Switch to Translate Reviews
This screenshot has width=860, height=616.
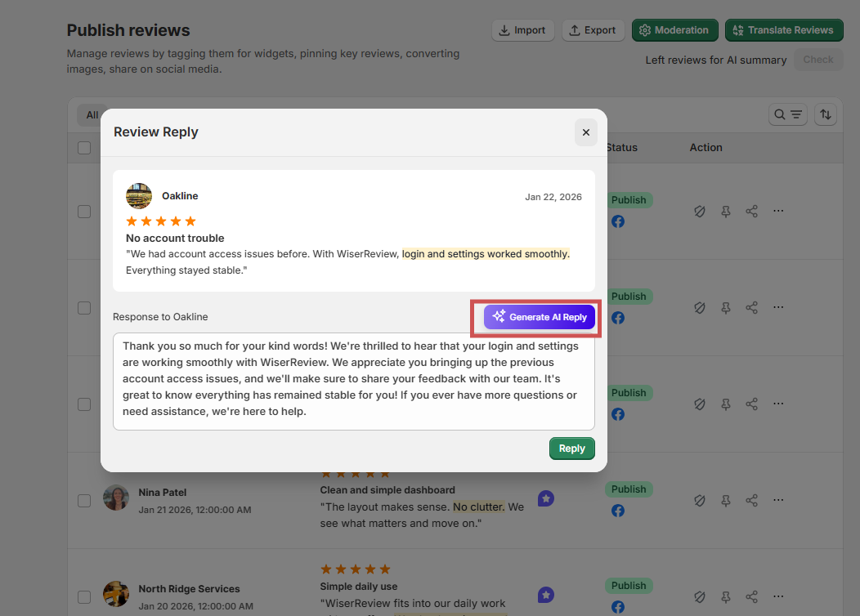pos(783,29)
